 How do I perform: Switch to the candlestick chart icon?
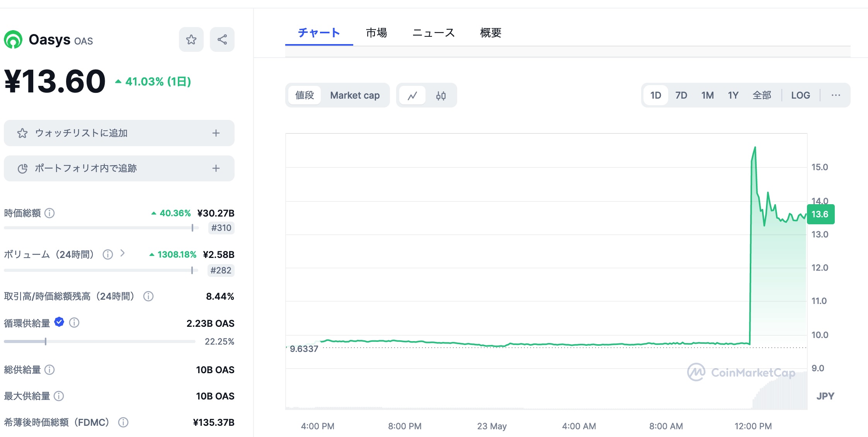(x=441, y=95)
